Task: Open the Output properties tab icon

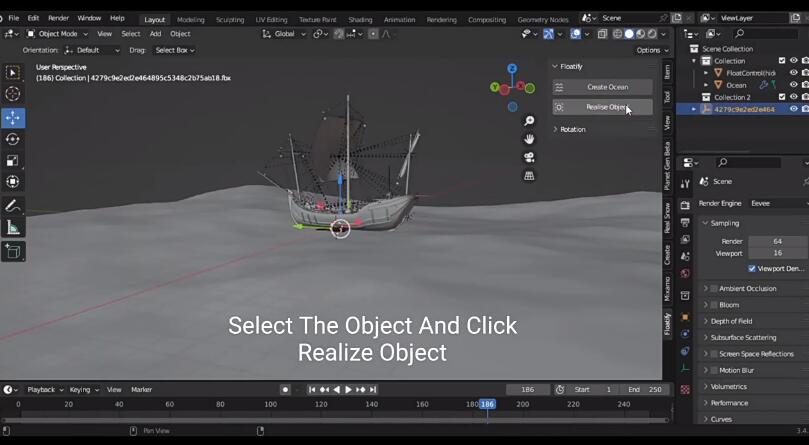Action: point(685,222)
